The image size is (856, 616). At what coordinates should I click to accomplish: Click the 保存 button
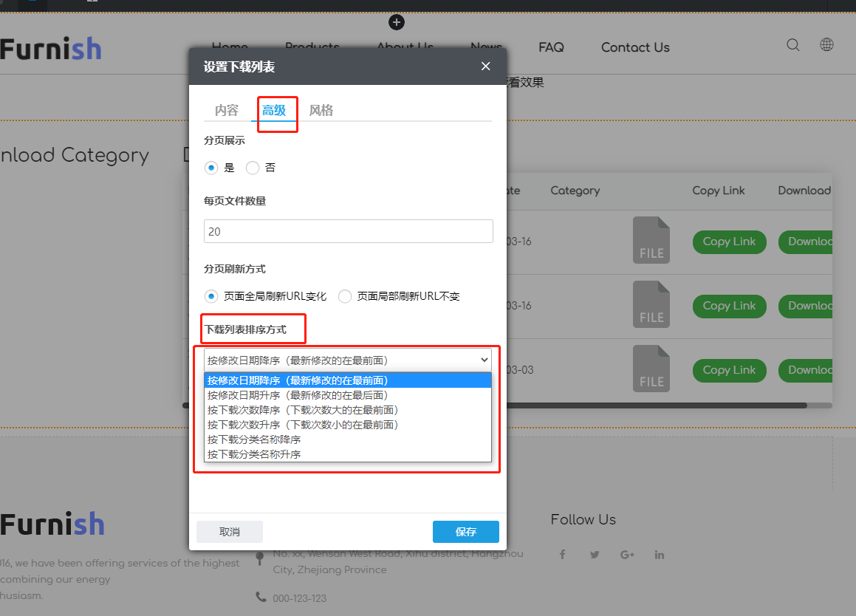466,531
